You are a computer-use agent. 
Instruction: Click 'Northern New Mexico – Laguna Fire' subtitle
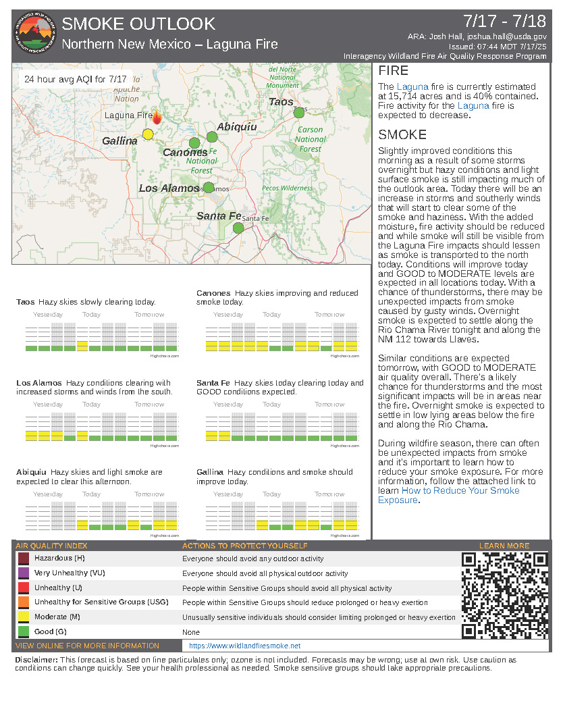click(170, 44)
